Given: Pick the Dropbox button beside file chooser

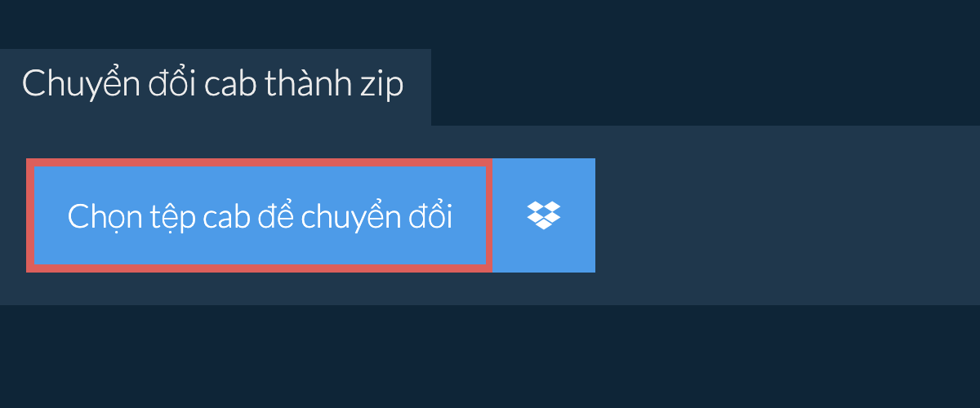Looking at the screenshot, I should [x=544, y=215].
